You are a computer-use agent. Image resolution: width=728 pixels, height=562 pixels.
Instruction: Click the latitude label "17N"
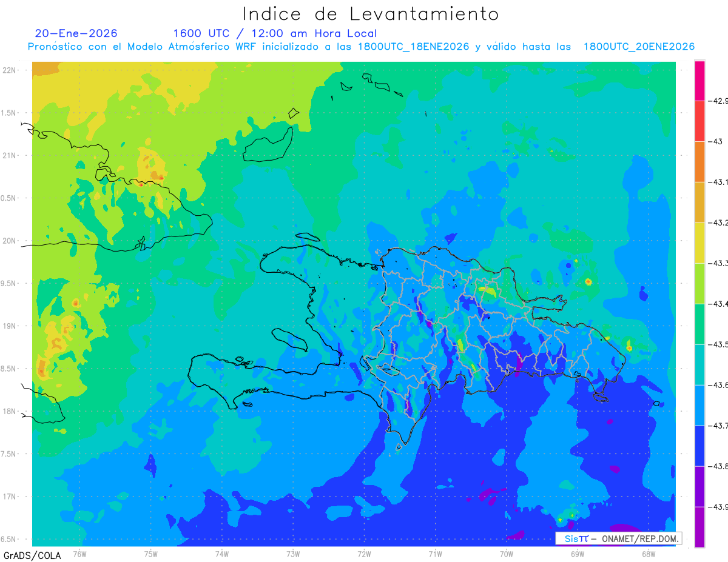pos(10,497)
